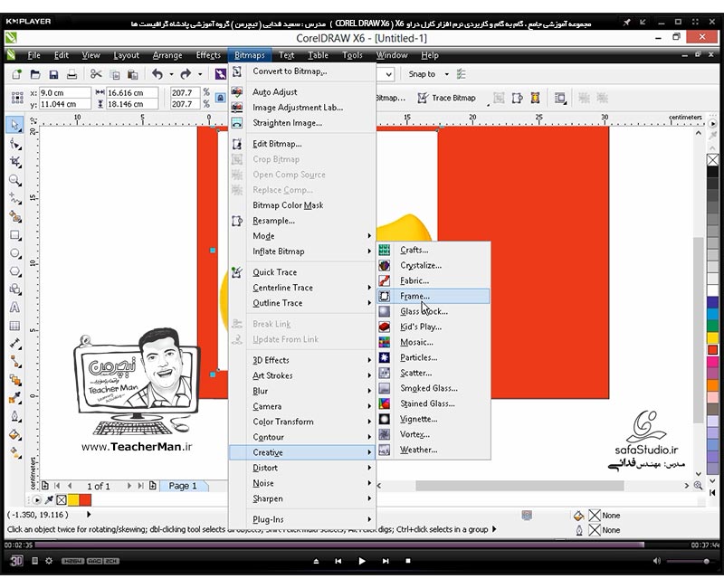Click the Print icon
724x588 pixels.
pos(71,74)
